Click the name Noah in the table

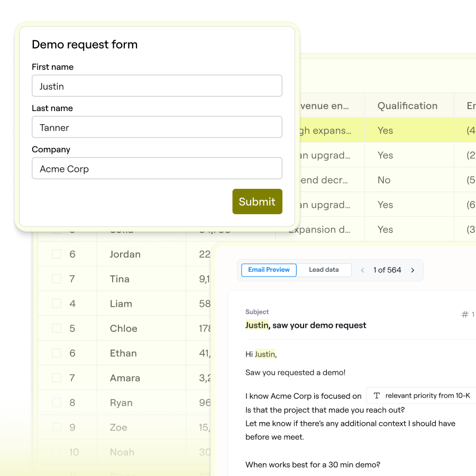coord(122,452)
